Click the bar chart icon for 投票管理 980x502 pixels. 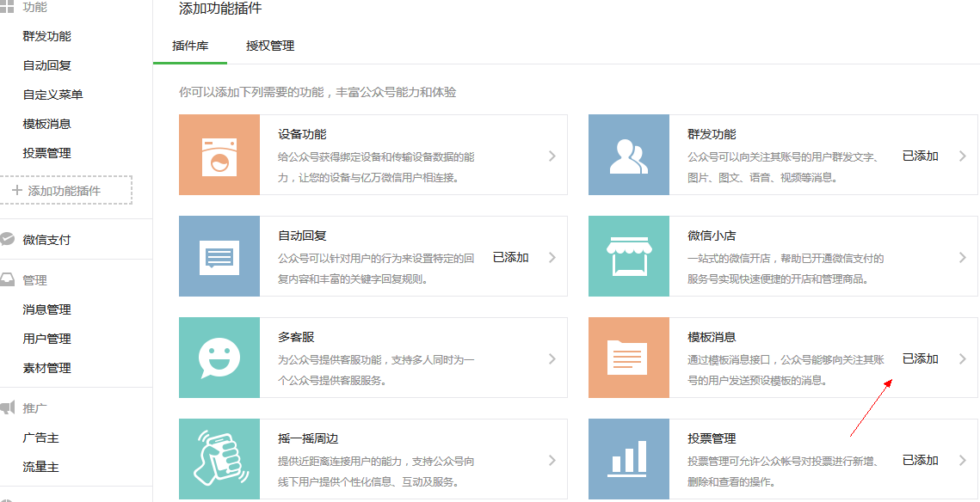tap(629, 459)
